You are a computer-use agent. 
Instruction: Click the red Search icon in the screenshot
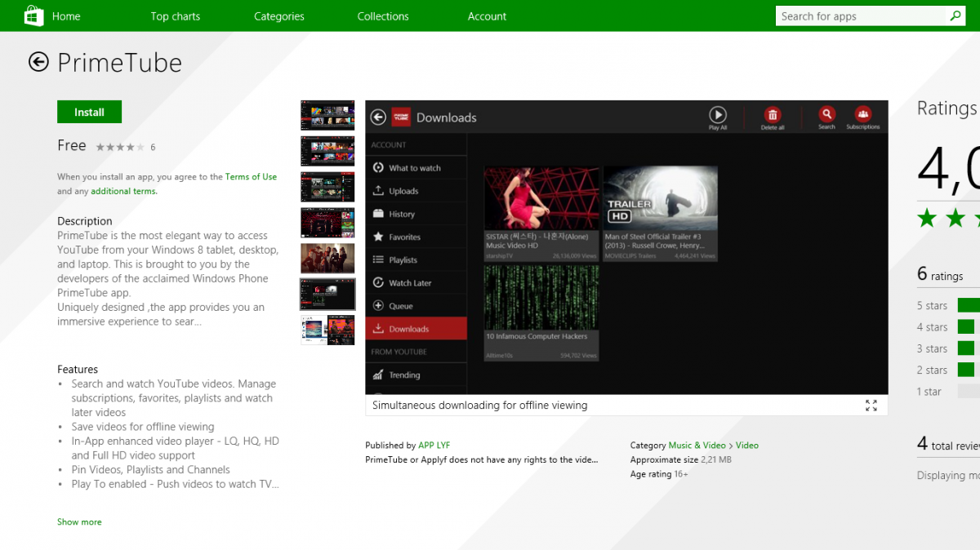coord(826,114)
